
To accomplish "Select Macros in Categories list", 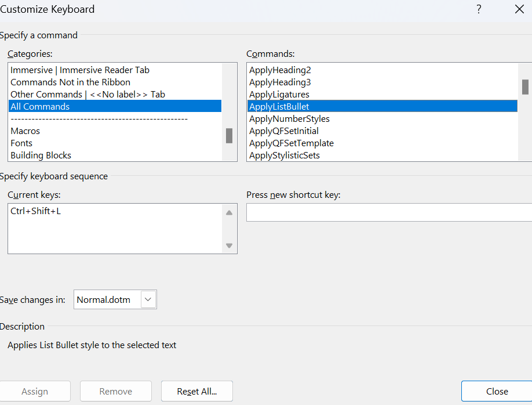I will (25, 131).
